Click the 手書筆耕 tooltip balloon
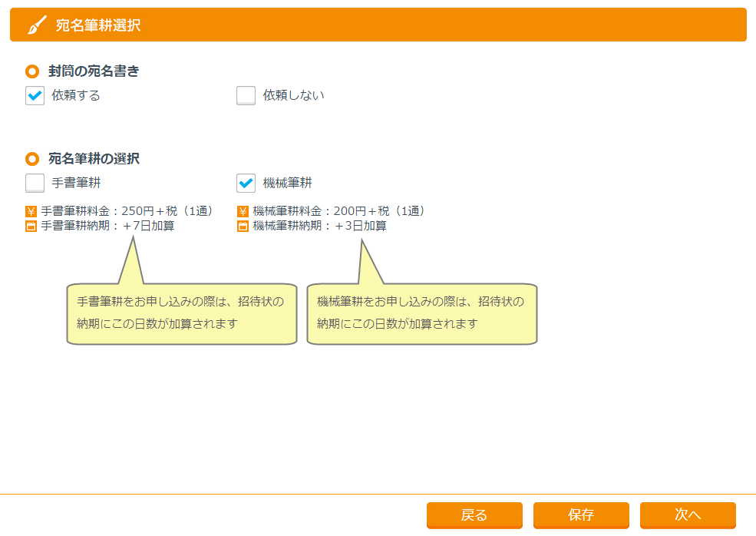The width and height of the screenshot is (756, 536). click(181, 313)
